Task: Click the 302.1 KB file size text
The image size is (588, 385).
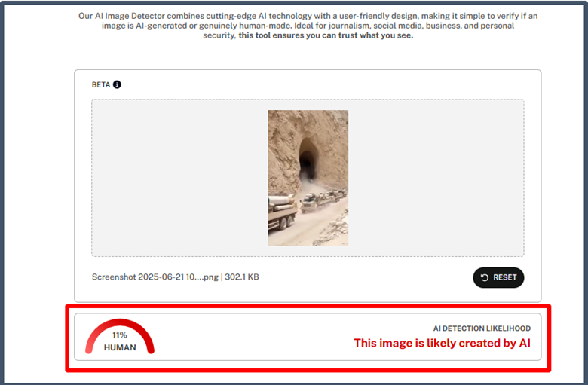Action: pos(241,277)
